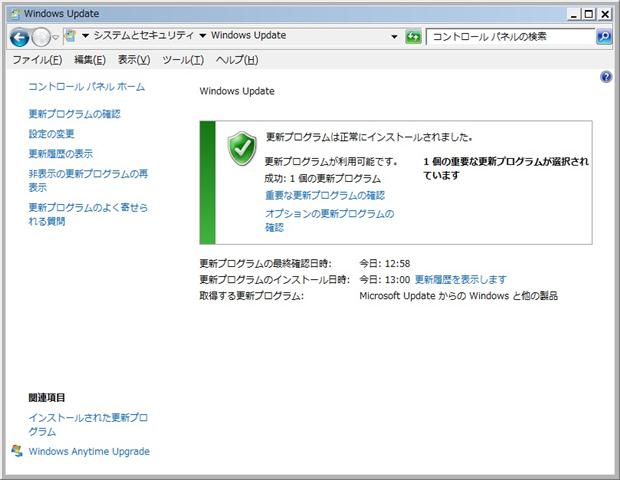This screenshot has width=620, height=480.
Task: Open the 表示(V) menu
Action: click(134, 60)
